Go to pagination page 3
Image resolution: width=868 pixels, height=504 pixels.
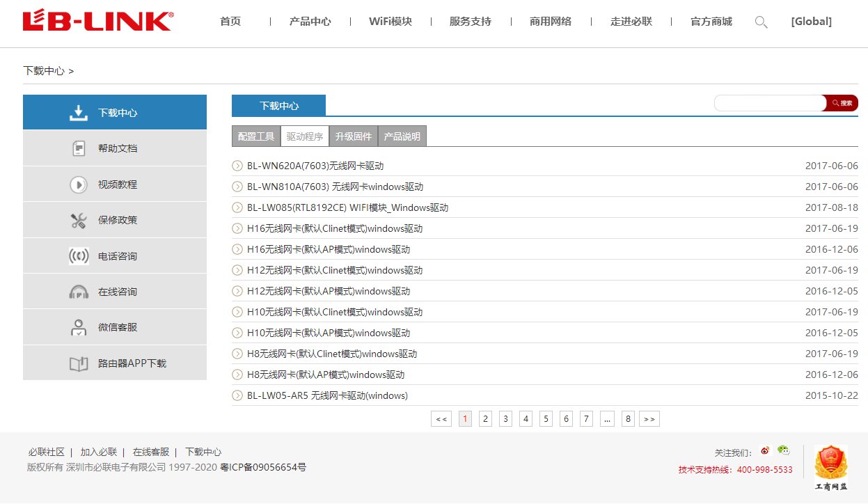point(505,418)
